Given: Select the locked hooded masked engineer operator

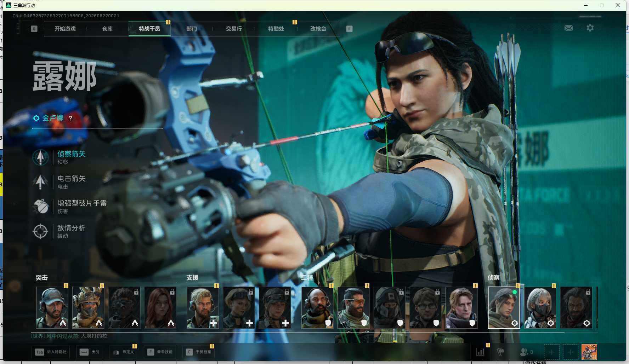Looking at the screenshot, I should 390,308.
